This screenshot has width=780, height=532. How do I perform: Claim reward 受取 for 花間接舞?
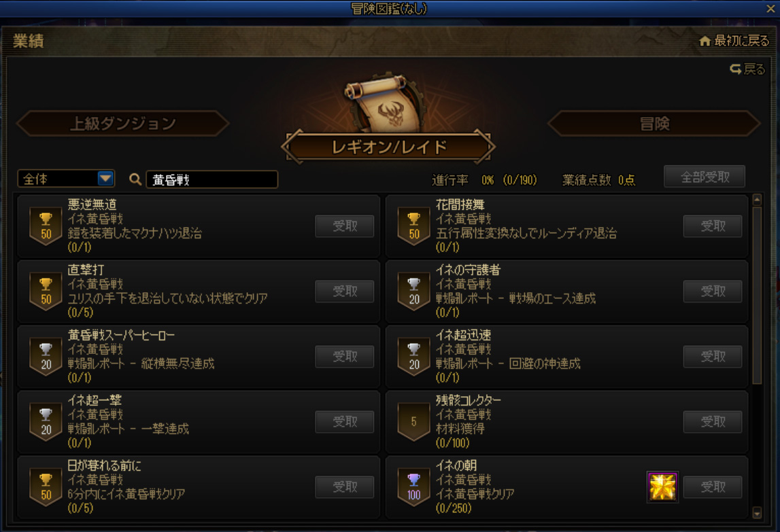[x=713, y=226]
